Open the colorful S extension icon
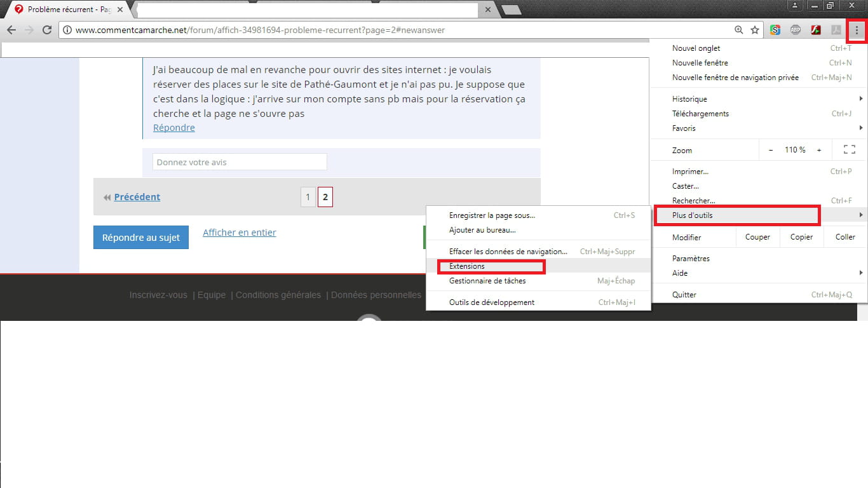This screenshot has height=488, width=868. coord(775,30)
